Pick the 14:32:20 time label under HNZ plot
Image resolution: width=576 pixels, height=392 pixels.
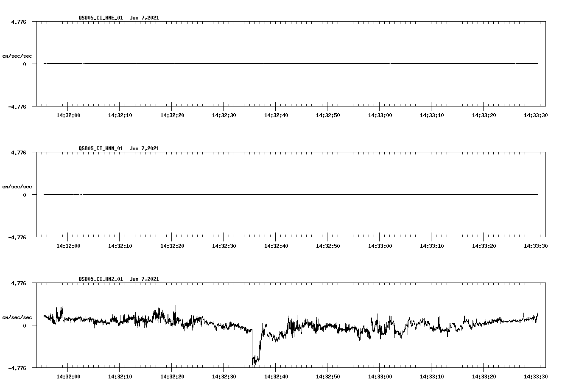pos(172,376)
